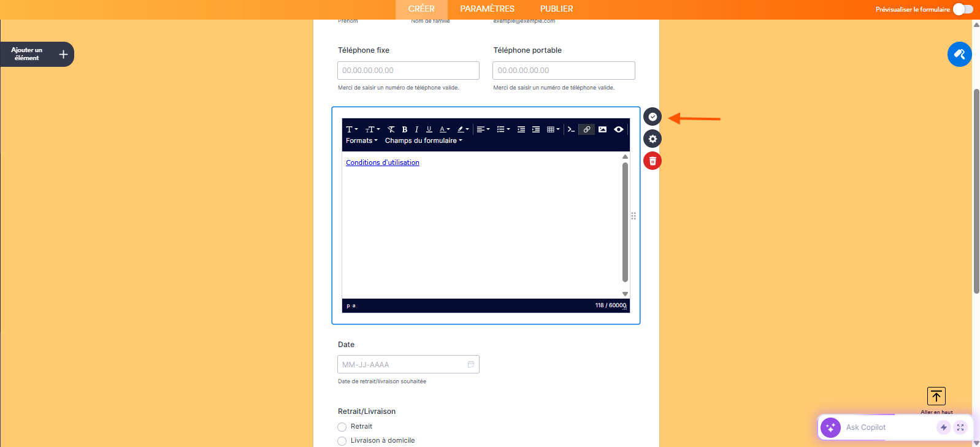Expand the Champs du formulaire menu
The width and height of the screenshot is (980, 447).
coord(424,140)
